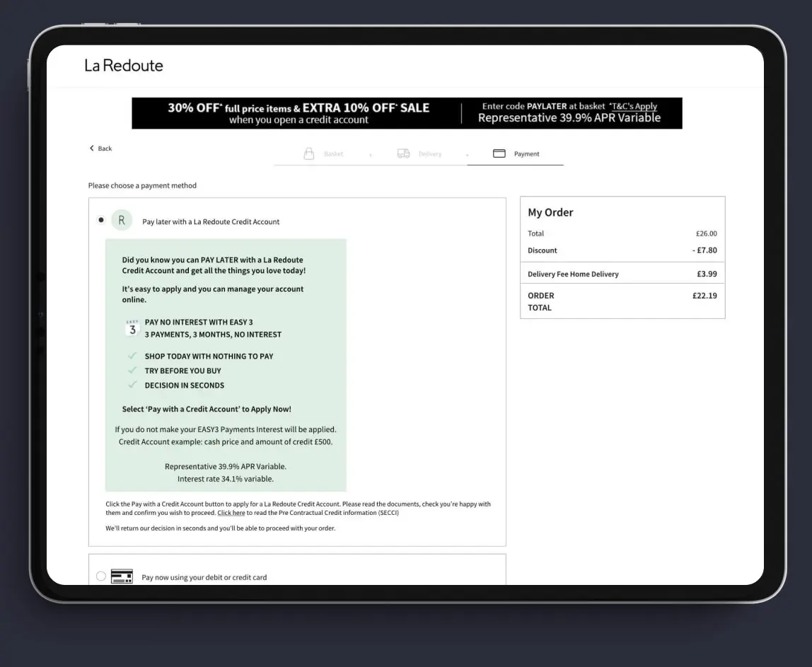Click the delivery fee £3.99
Viewport: 812px width, 667px height.
[x=707, y=274]
